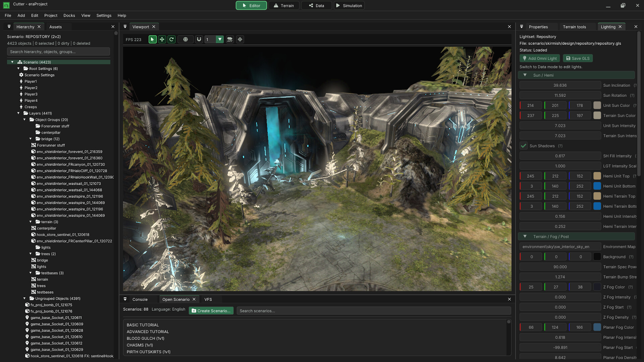Click the env_shieldinterior_forevent_01_216359 cube icon
644x362 pixels.
coord(34,152)
